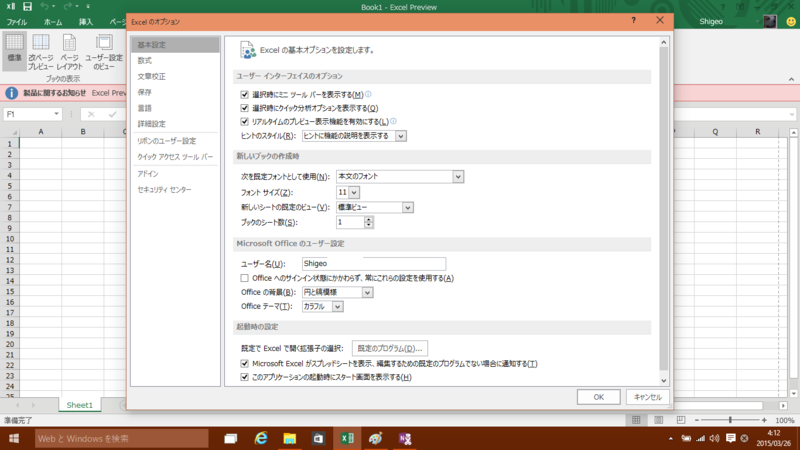Check Office へのサインイン状態にかかわらず checkbox

coord(244,278)
